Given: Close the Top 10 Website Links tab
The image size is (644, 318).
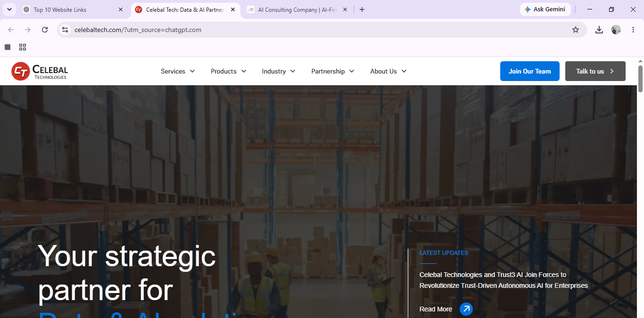Looking at the screenshot, I should [x=121, y=9].
